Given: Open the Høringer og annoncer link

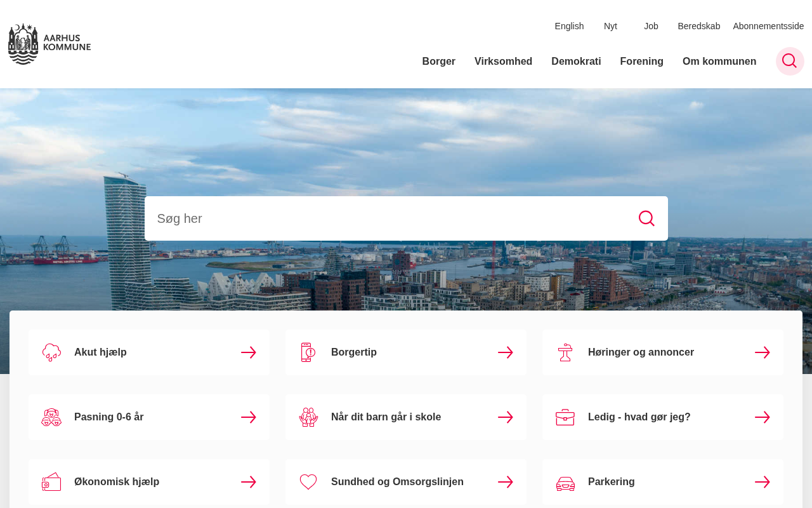Looking at the screenshot, I should point(663,352).
